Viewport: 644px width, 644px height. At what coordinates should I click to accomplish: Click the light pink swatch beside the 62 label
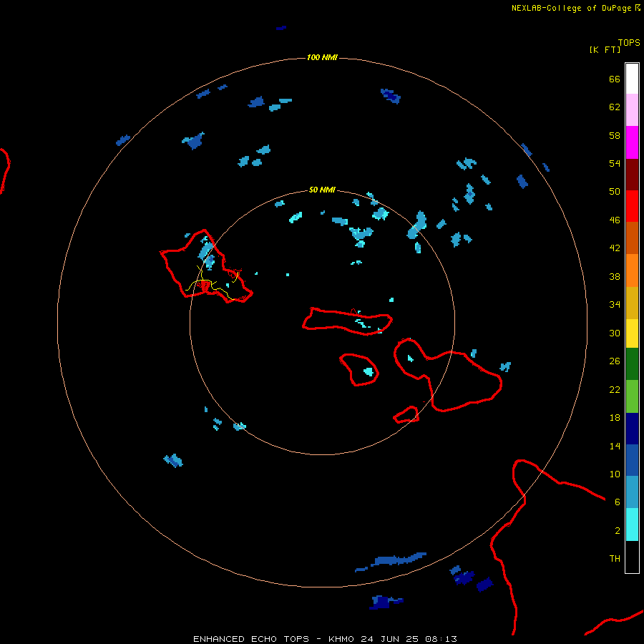pyautogui.click(x=632, y=110)
